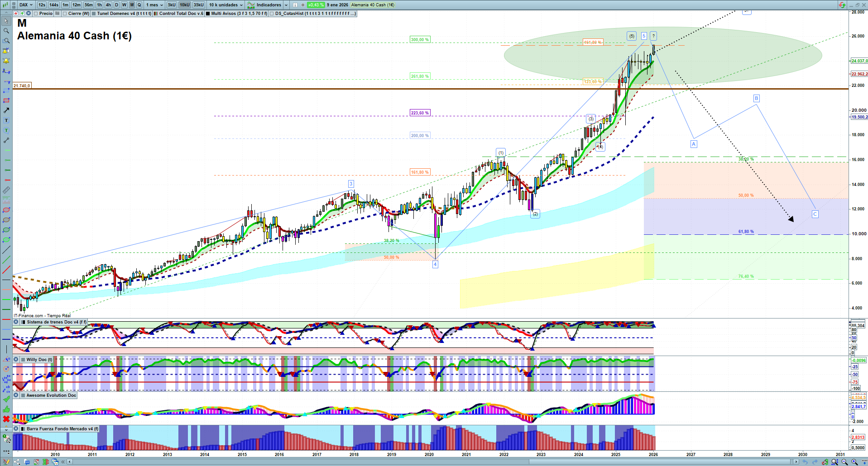Toggle Multi Avisos indicator color box
Screen dimensions: 868x466
[x=208, y=14]
